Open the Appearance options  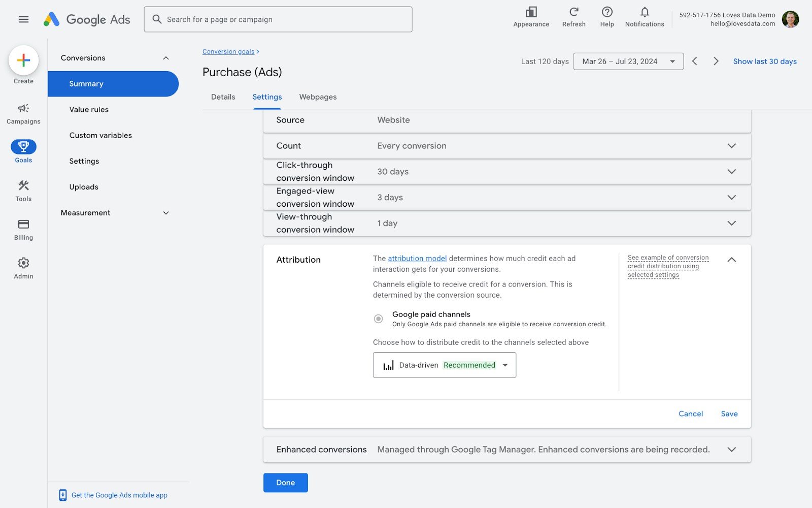coord(531,17)
